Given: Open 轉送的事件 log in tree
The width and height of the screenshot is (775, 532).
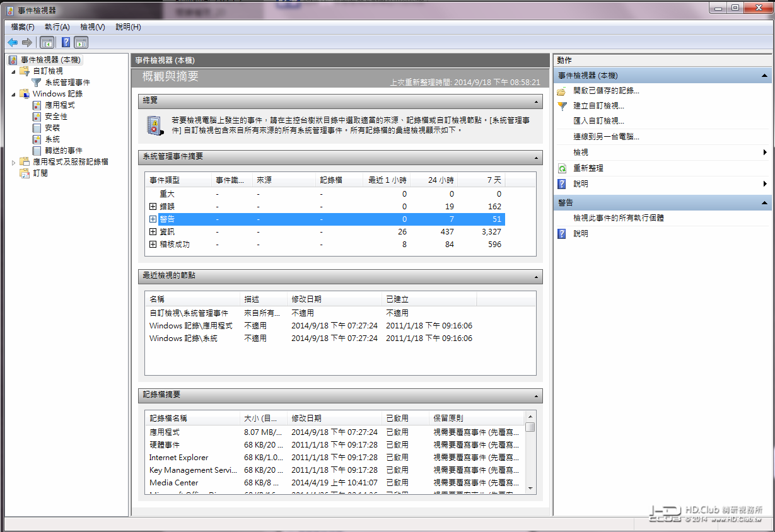Looking at the screenshot, I should click(64, 151).
